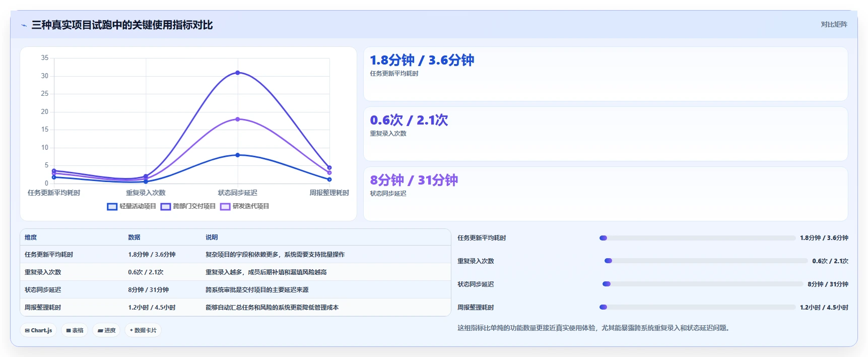Screen dimensions: 868x357
Task: Click the table cell 1.2小时 / 4.5小时
Action: point(152,308)
